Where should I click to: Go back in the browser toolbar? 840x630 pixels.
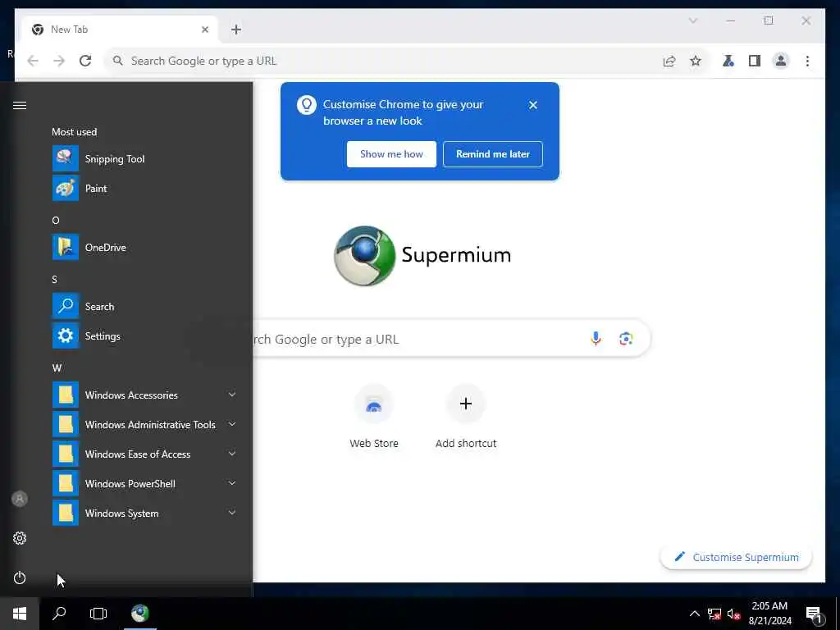tap(33, 61)
